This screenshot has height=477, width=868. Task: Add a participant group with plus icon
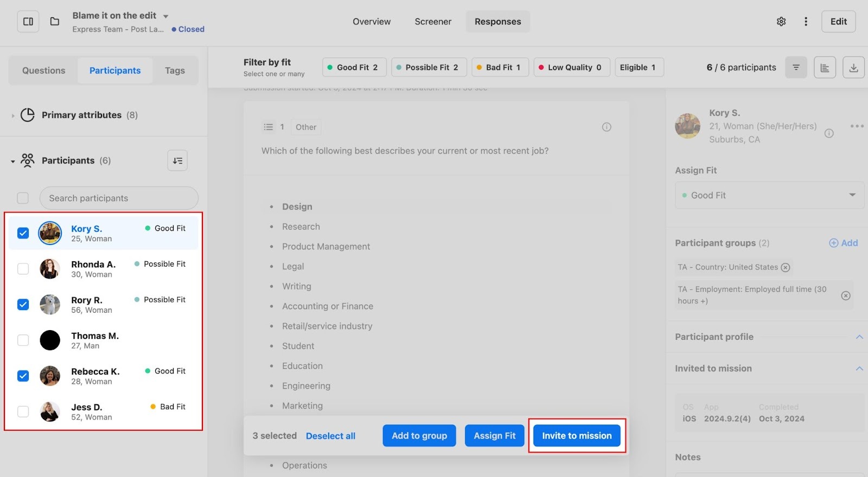(x=843, y=243)
